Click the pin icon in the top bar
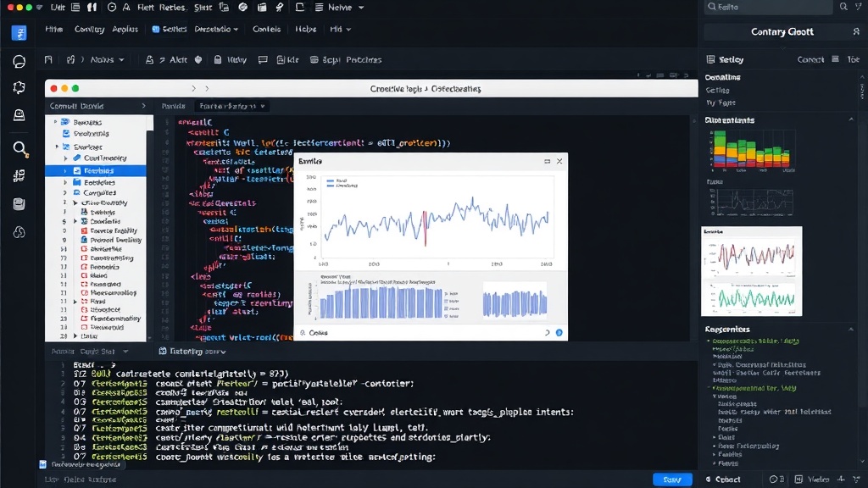The image size is (868, 488). tap(280, 7)
